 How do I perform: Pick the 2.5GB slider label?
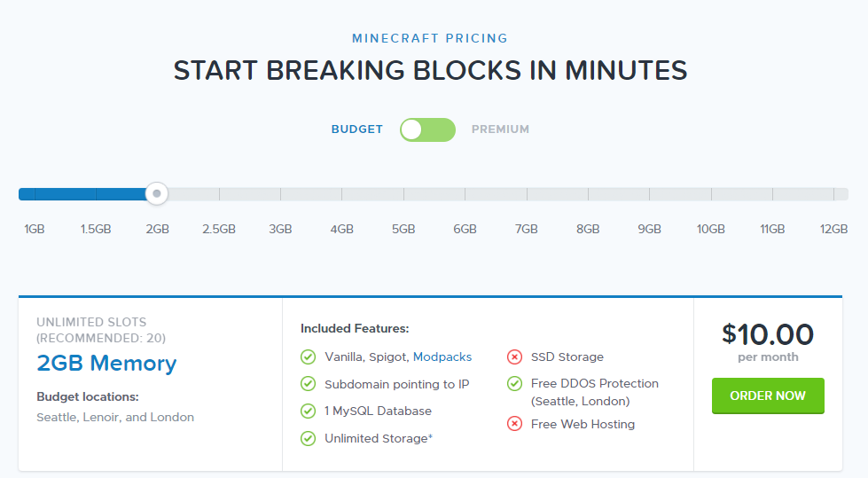219,229
